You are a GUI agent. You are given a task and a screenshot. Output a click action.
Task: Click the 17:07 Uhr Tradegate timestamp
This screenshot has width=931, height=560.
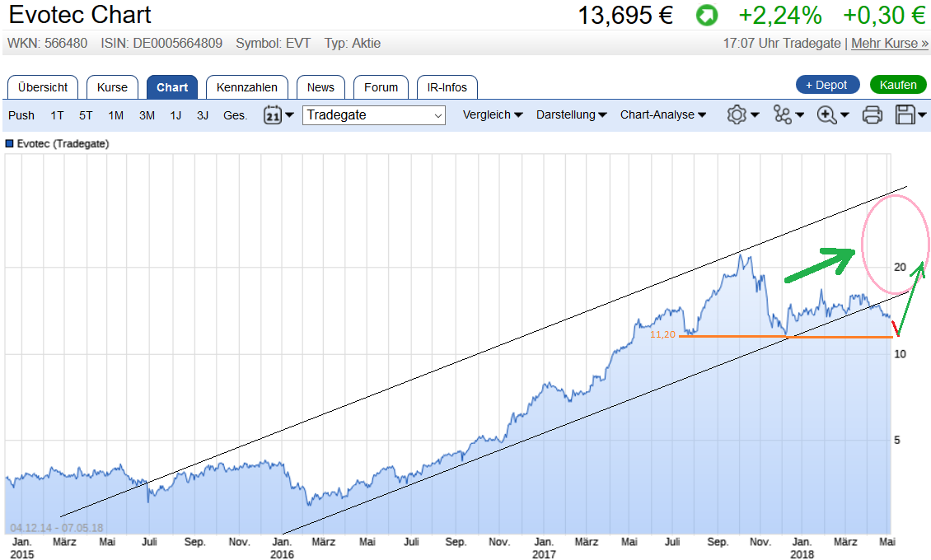tap(781, 44)
